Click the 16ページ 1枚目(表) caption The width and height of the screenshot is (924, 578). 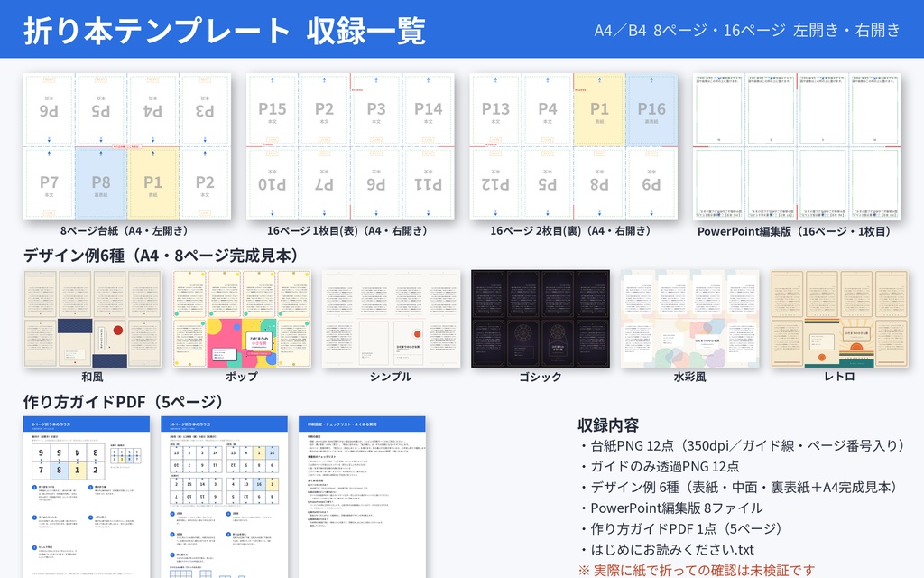(x=347, y=231)
